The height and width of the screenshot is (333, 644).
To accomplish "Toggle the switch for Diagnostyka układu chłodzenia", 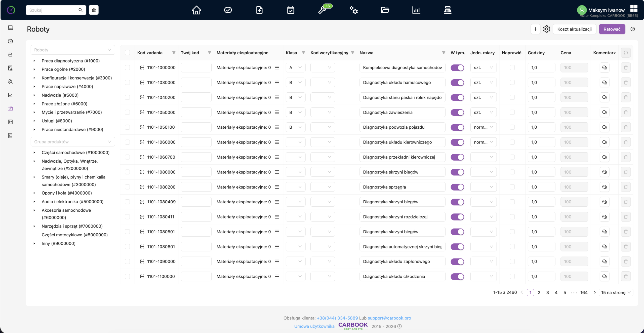I will click(x=457, y=276).
